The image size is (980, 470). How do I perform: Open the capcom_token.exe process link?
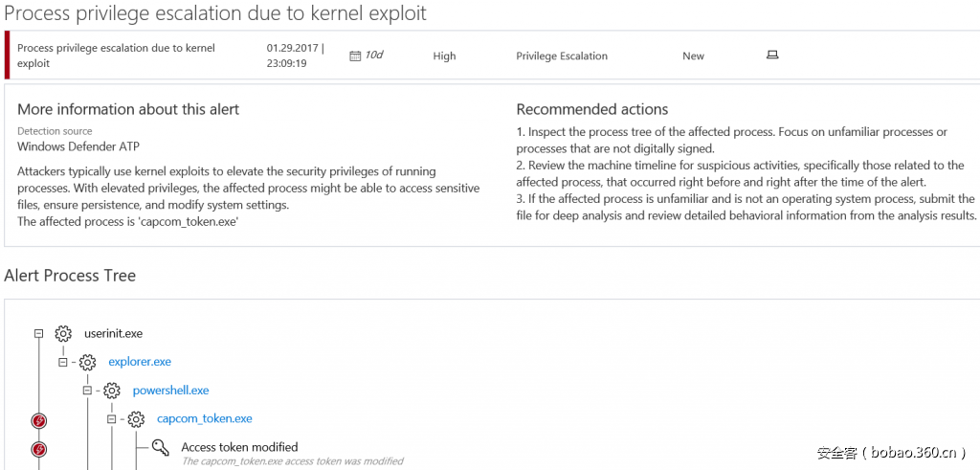pyautogui.click(x=205, y=419)
